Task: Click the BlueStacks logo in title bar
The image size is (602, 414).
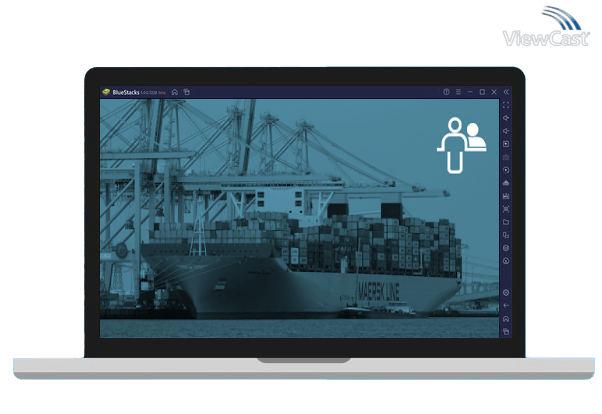Action: [x=106, y=92]
